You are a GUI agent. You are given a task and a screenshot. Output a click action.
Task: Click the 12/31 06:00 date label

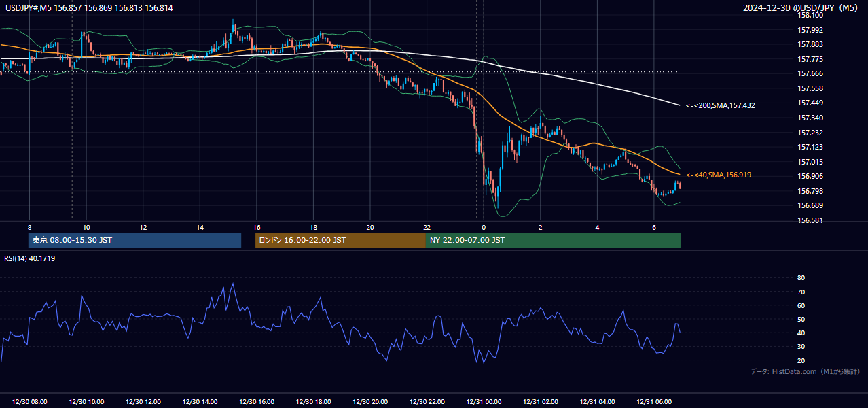coord(653,402)
